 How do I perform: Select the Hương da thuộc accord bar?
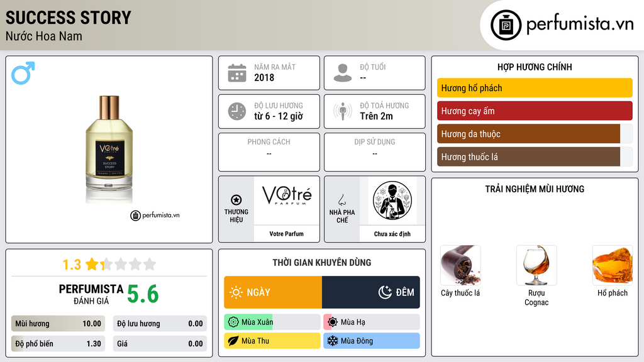(x=535, y=134)
